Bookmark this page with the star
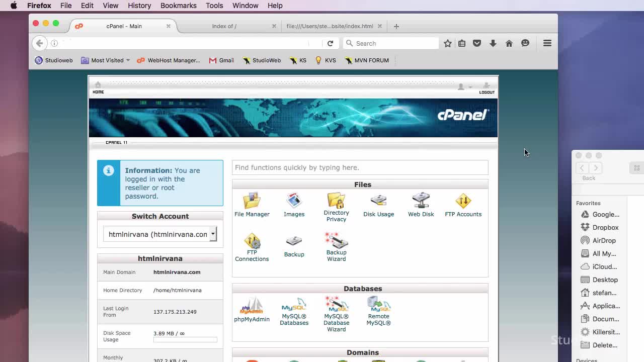Image resolution: width=644 pixels, height=362 pixels. point(448,43)
